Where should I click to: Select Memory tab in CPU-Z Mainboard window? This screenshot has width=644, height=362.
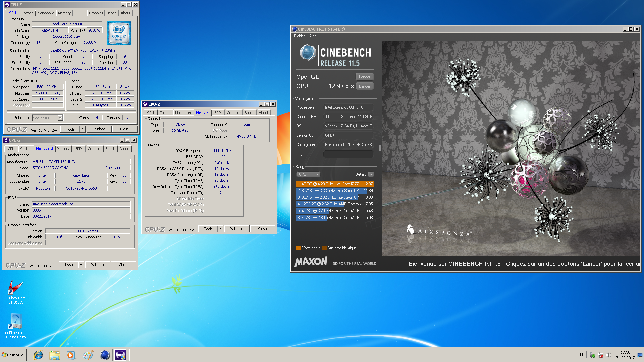click(x=63, y=149)
